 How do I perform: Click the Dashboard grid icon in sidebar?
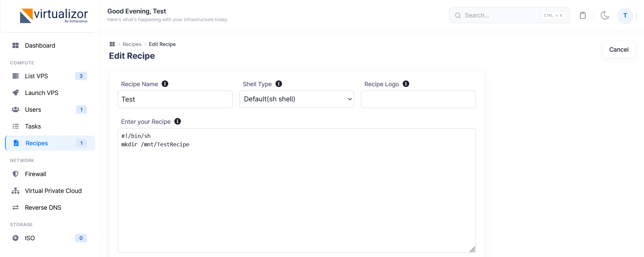pyautogui.click(x=15, y=45)
